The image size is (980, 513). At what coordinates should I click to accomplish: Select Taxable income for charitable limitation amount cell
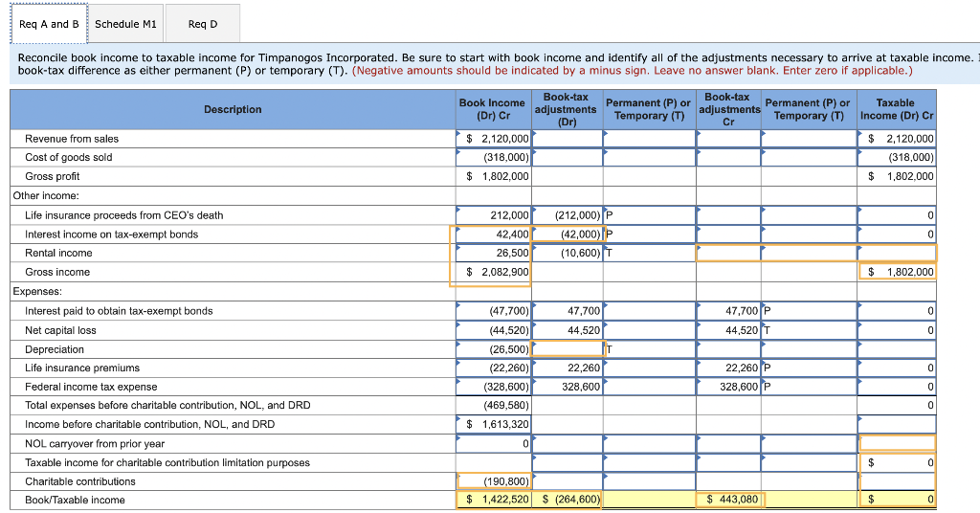[896, 463]
